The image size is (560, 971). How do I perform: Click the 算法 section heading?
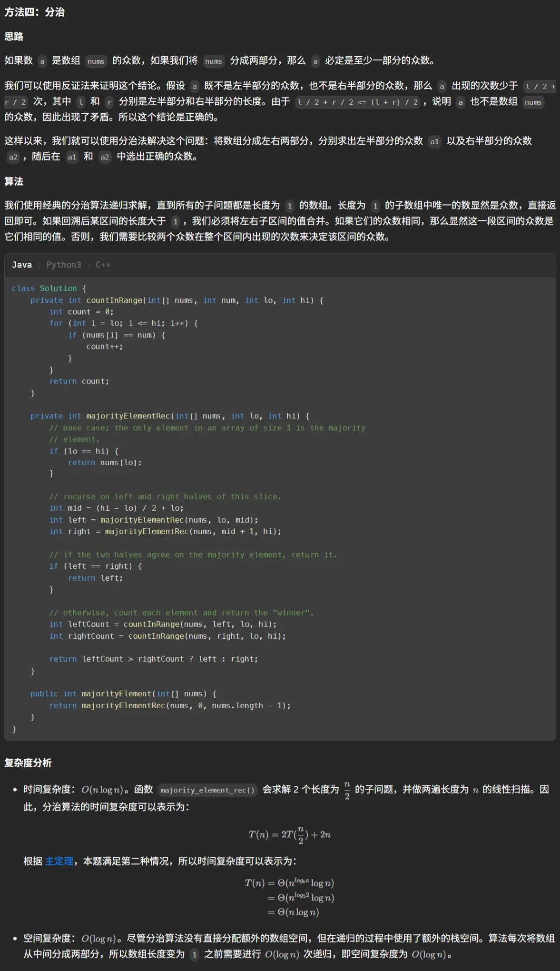click(14, 181)
